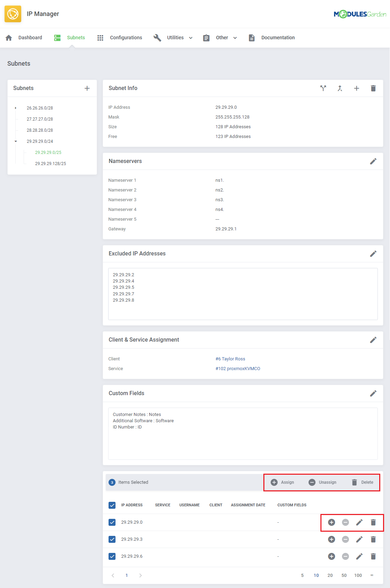
Task: Open the Dashboard home tab
Action: 24,38
